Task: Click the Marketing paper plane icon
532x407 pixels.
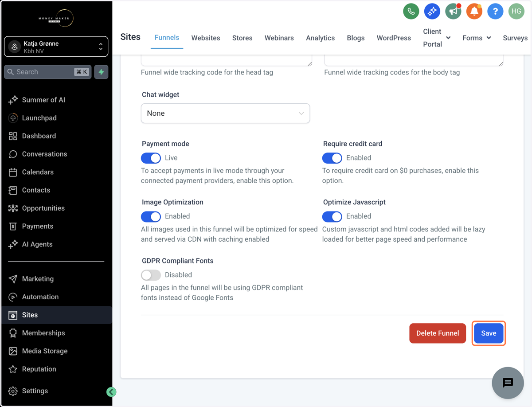Action: [13, 279]
